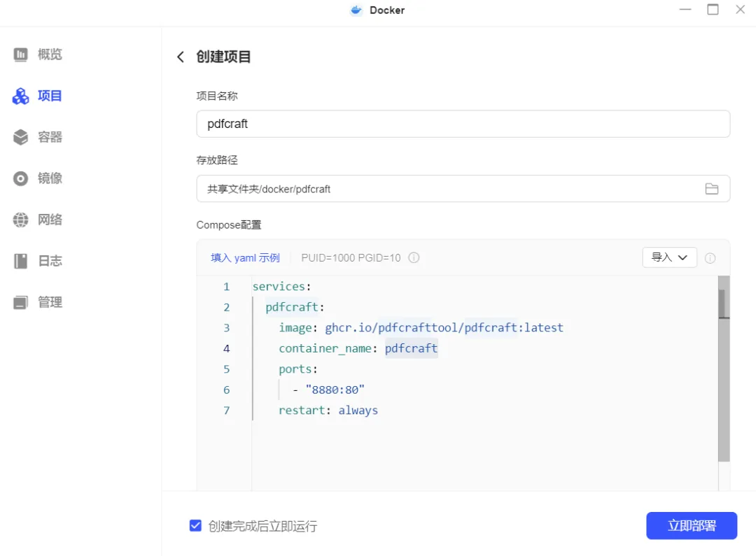The width and height of the screenshot is (756, 556).
Task: Open the 容器 container icon
Action: click(20, 137)
